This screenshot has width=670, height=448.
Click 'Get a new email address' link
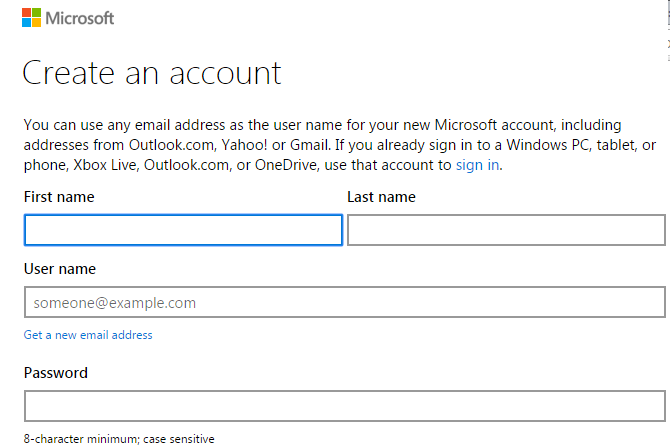click(88, 335)
